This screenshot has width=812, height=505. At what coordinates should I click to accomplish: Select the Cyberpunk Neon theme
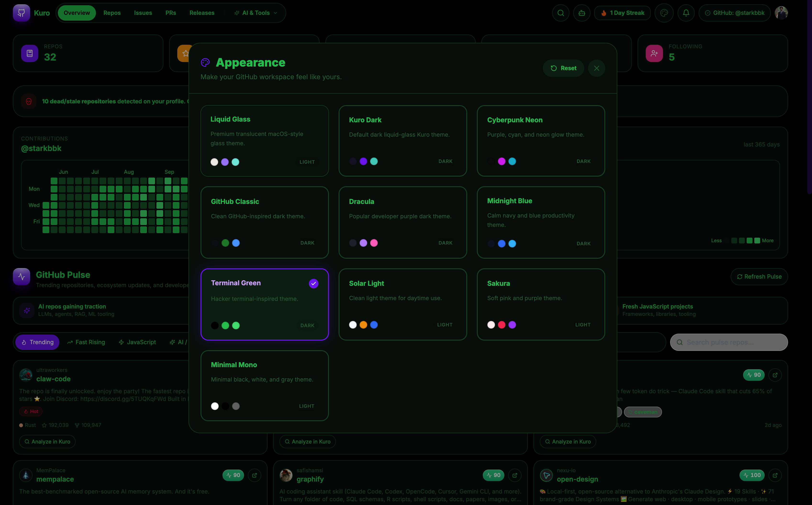coord(541,141)
